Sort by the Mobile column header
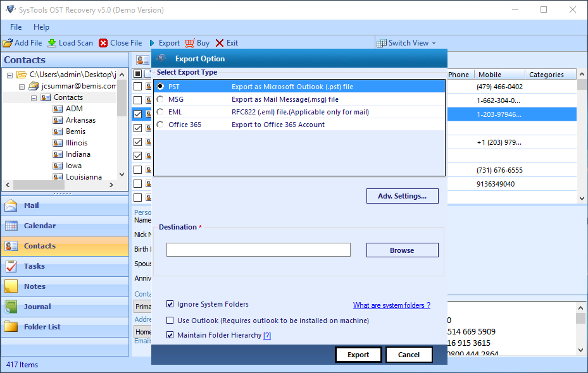Image resolution: width=588 pixels, height=373 pixels. tap(499, 75)
